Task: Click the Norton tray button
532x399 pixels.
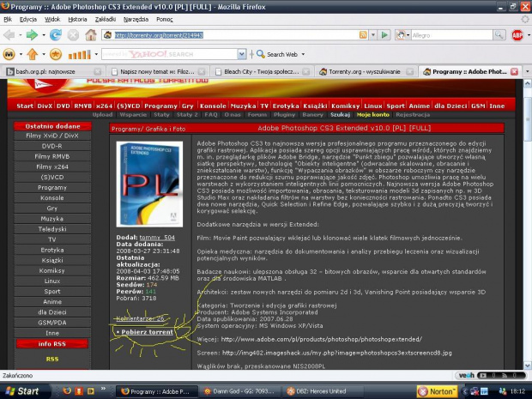Action: [x=438, y=391]
